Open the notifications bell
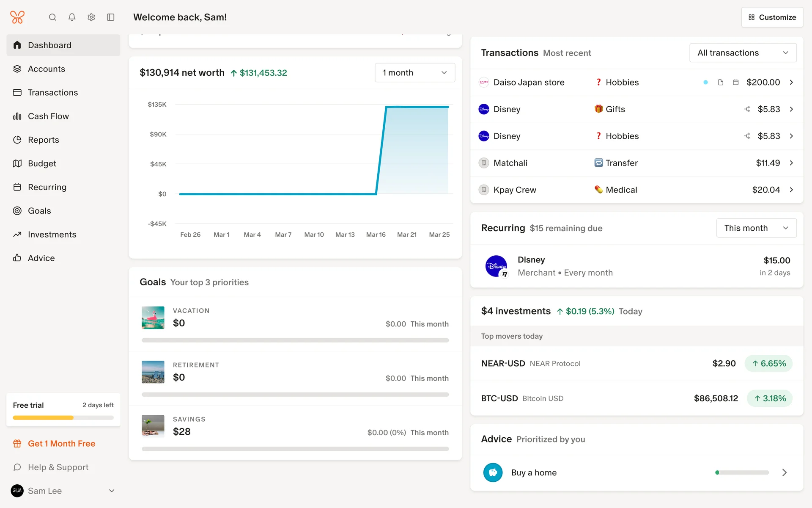 (72, 17)
